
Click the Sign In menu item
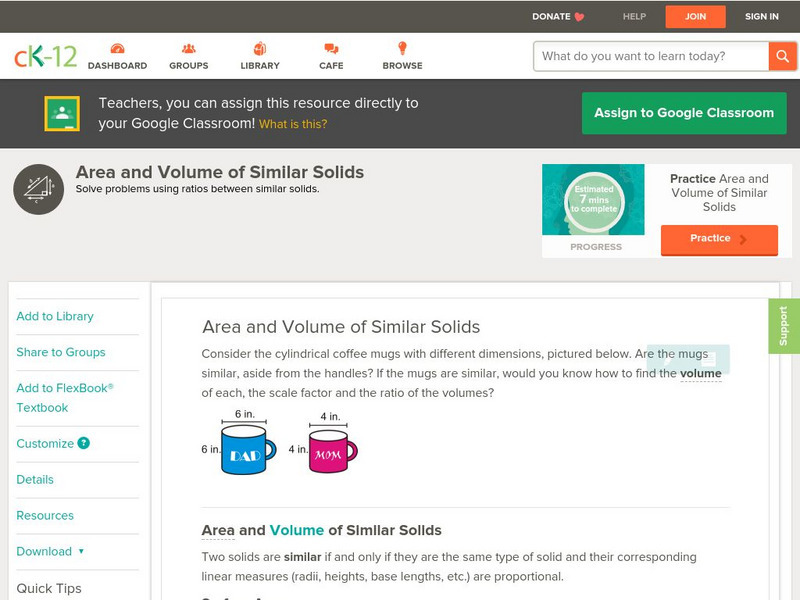point(762,16)
